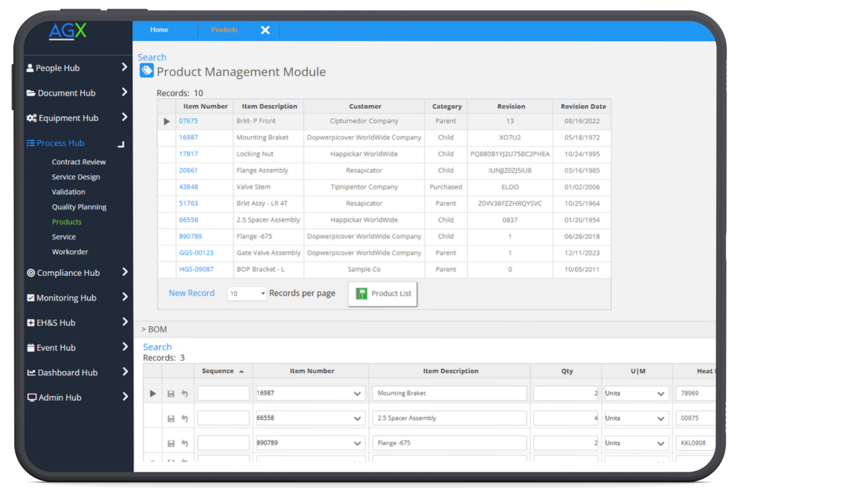This screenshot has height=488, width=868.
Task: Open Contract Review in Process Hub
Action: point(79,162)
